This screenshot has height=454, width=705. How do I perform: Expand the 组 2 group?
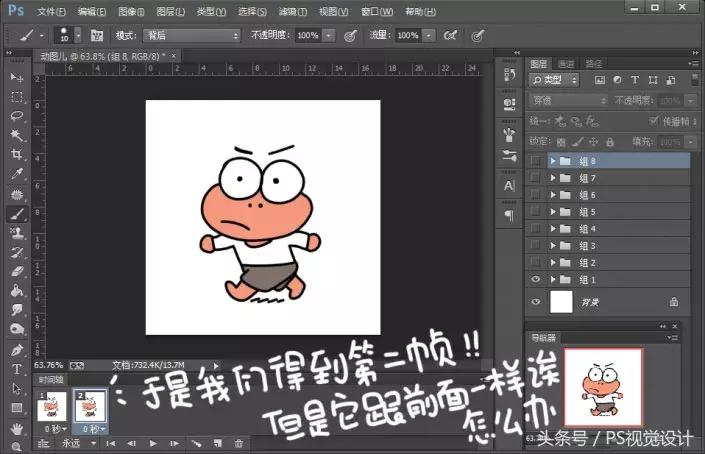[x=553, y=263]
